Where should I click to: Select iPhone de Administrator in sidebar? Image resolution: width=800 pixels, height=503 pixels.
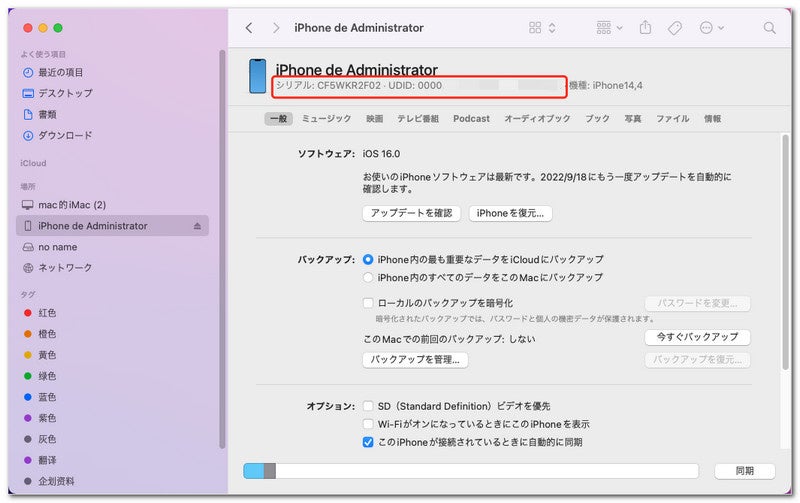pos(112,225)
